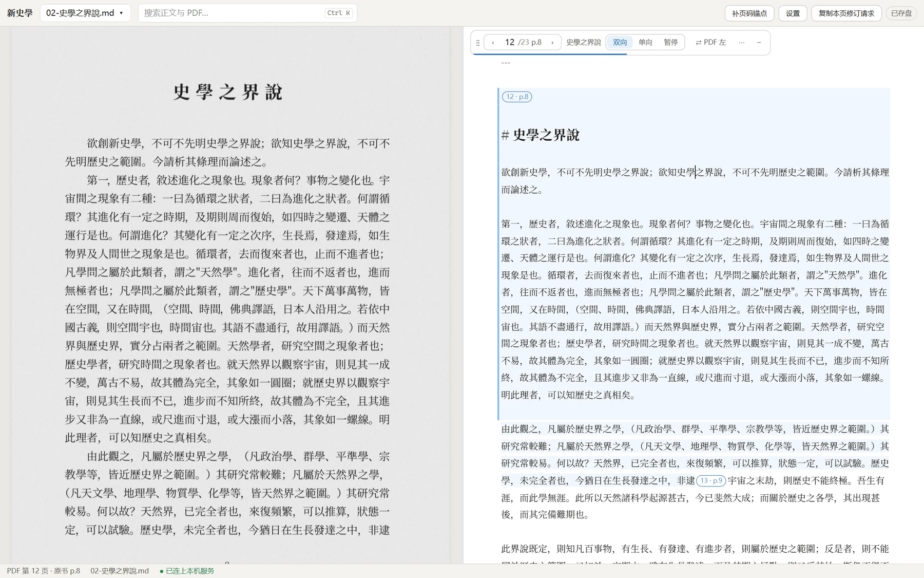Collapse the floating toolbar with minus button
This screenshot has width=924, height=578.
pyautogui.click(x=759, y=43)
